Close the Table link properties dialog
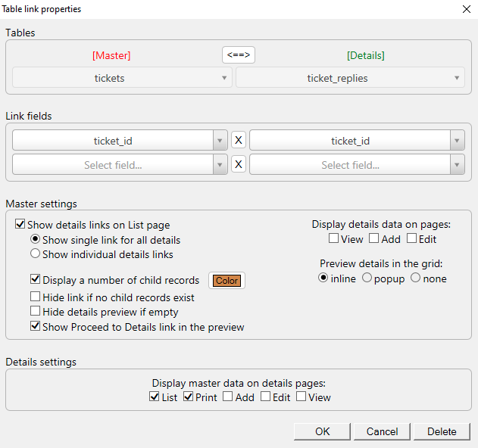 click(465, 9)
